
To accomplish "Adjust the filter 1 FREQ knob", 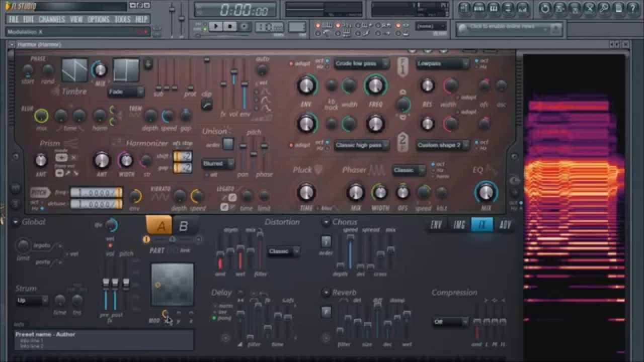I will (376, 85).
